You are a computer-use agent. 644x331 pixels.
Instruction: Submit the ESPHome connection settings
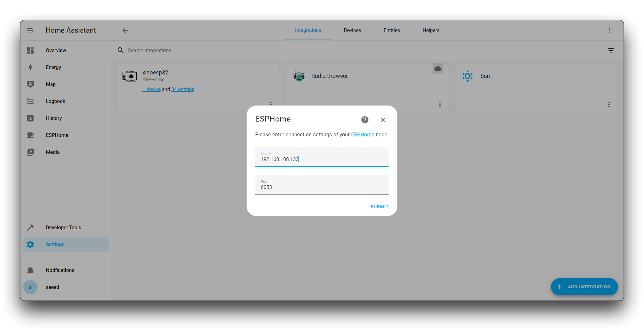379,207
